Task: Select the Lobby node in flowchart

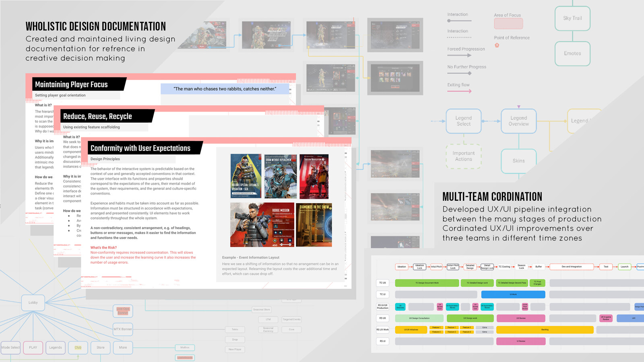Action: tap(33, 302)
